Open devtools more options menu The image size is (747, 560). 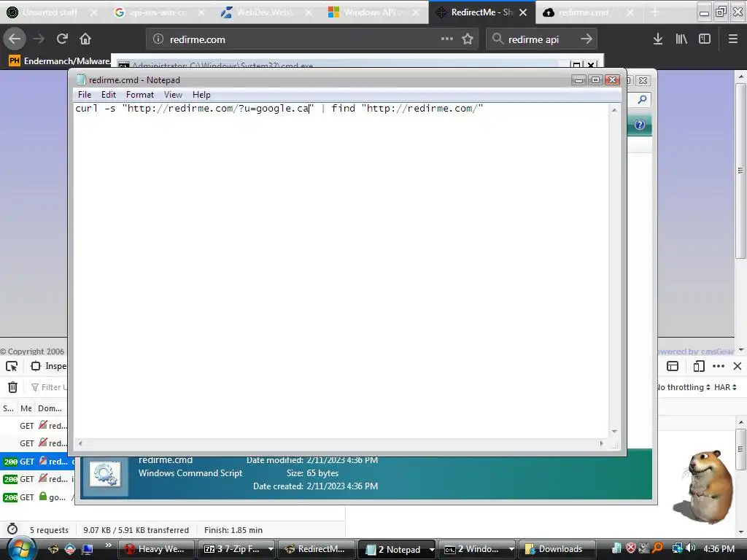[719, 366]
